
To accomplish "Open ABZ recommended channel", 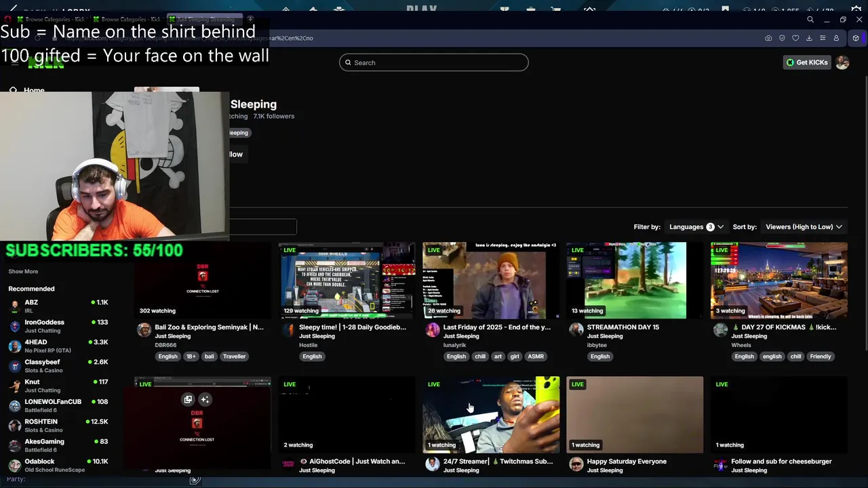I will 58,306.
